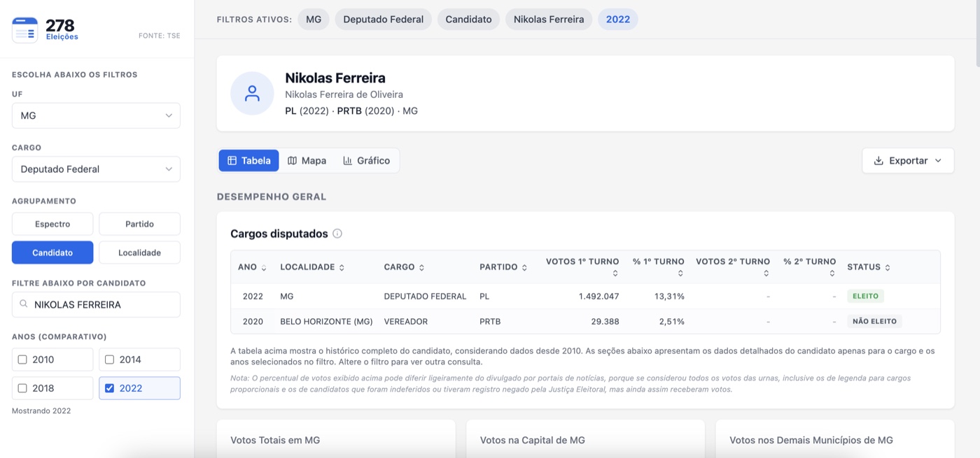Click the PRTB party cell in table
The image size is (980, 458).
(x=490, y=322)
